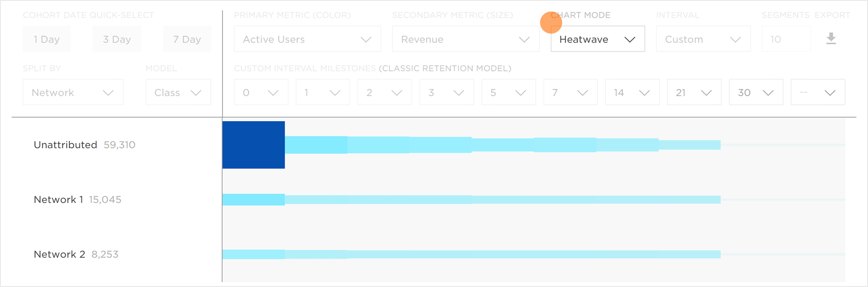Open the milestone dropdown set to 0

(261, 92)
